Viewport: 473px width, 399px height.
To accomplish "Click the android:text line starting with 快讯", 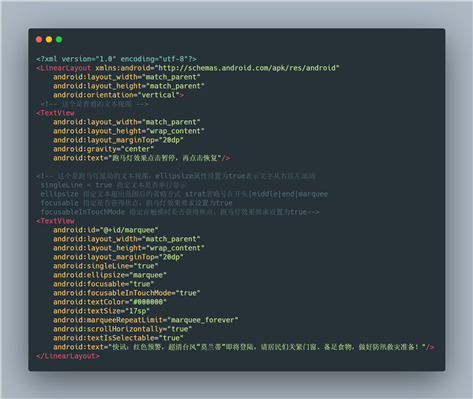I will (244, 347).
